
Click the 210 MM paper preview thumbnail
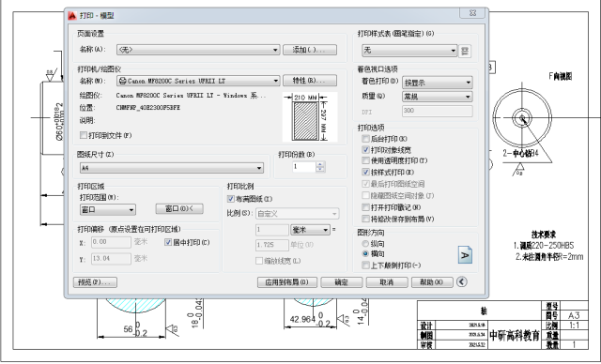coord(310,117)
